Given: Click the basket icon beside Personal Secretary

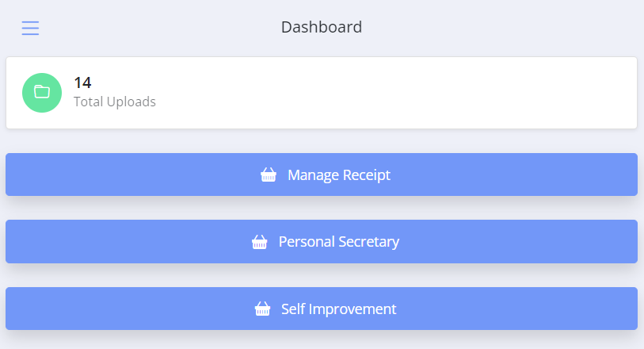Looking at the screenshot, I should 259,242.
